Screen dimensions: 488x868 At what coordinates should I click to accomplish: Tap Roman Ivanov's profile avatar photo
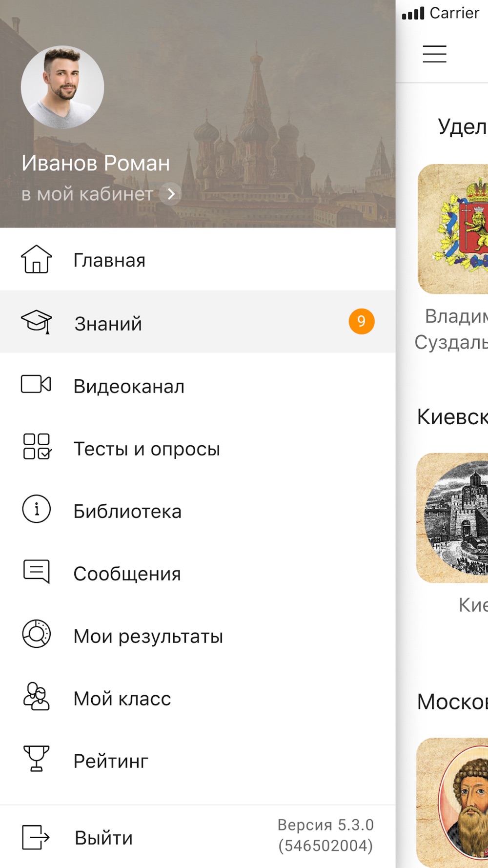pos(62,87)
